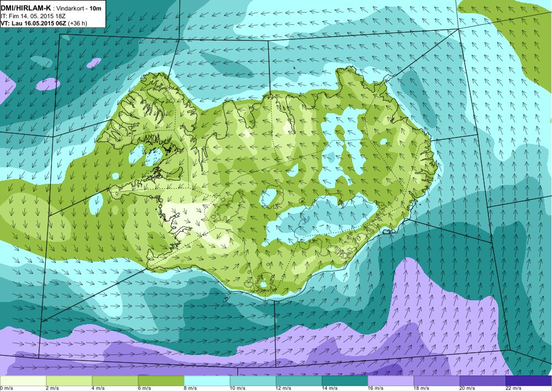Click the olive green 6–8 m/s legend swatch

(x=161, y=381)
